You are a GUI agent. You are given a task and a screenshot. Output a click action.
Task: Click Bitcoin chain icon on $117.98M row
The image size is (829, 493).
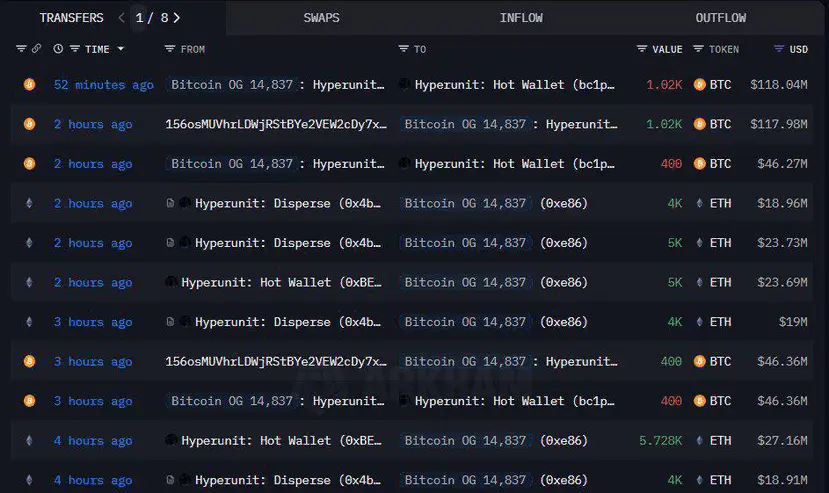click(30, 124)
